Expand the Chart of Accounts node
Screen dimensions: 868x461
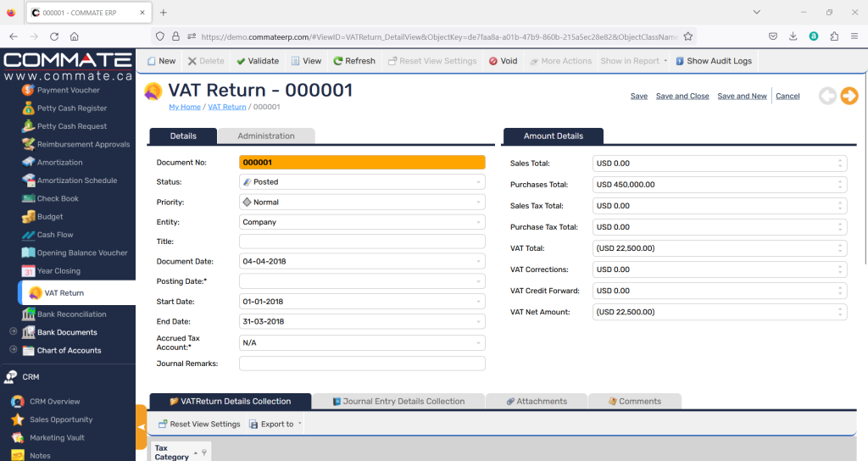click(13, 350)
